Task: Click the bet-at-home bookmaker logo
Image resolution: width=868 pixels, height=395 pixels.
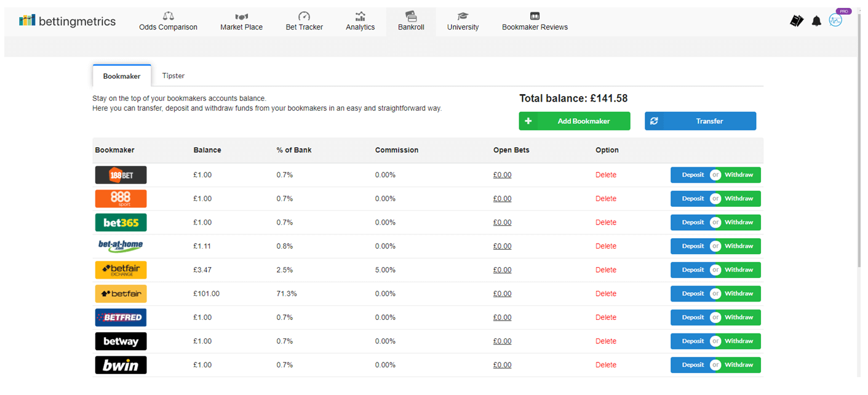Action: tap(121, 246)
